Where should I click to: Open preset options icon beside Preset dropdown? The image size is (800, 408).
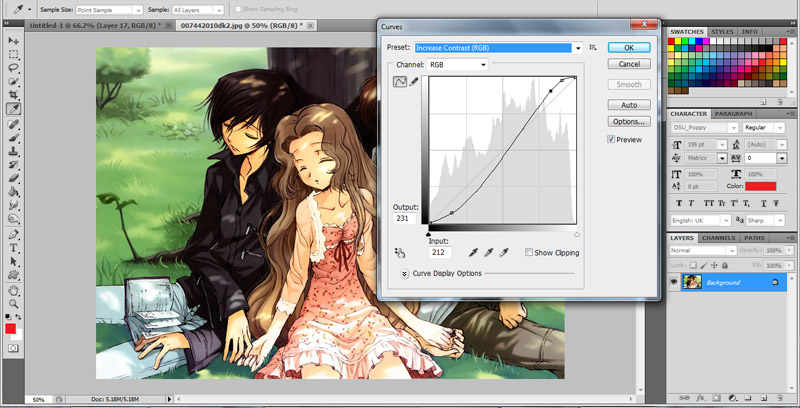(x=592, y=47)
